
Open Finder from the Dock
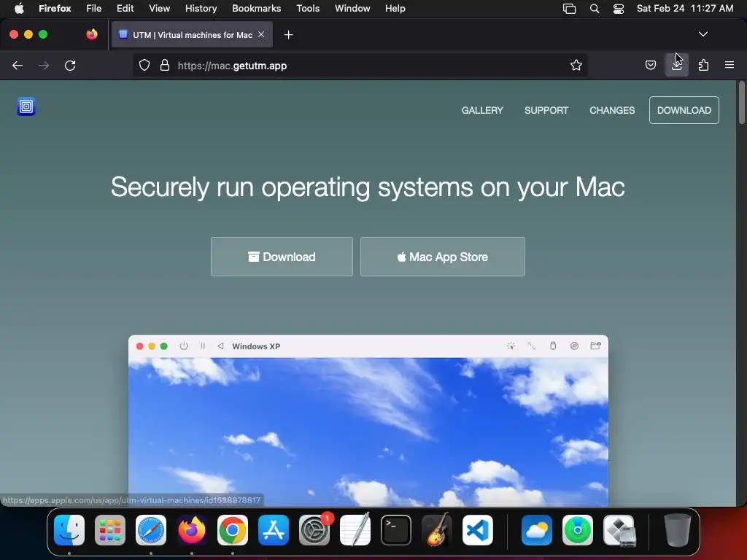pyautogui.click(x=69, y=530)
